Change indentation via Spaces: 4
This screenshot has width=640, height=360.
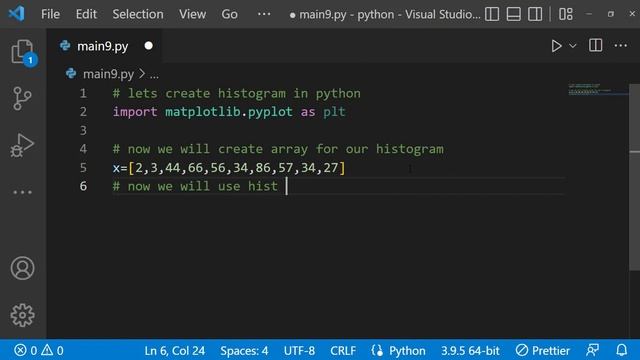[244, 351]
